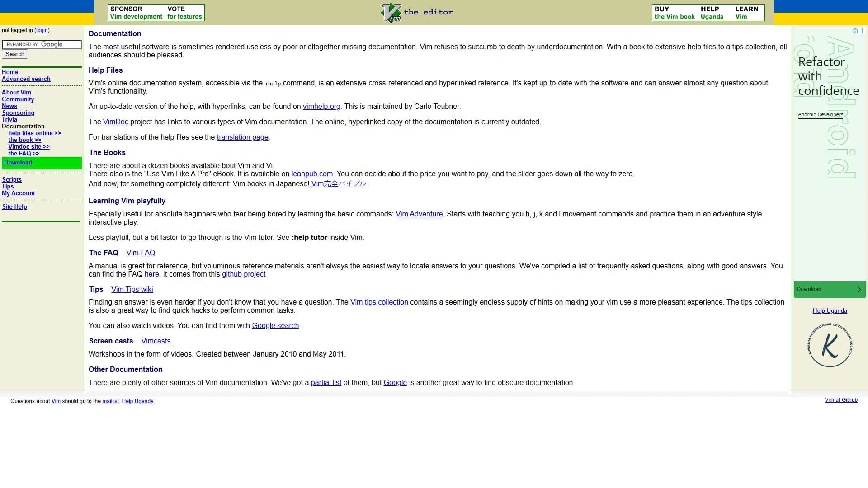The image size is (868, 488).
Task: Click Refactor with confidence ad text
Action: click(x=829, y=76)
